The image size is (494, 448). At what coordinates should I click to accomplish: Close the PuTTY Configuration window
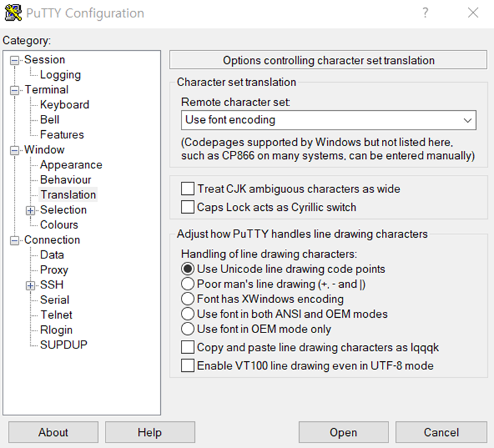(x=473, y=13)
